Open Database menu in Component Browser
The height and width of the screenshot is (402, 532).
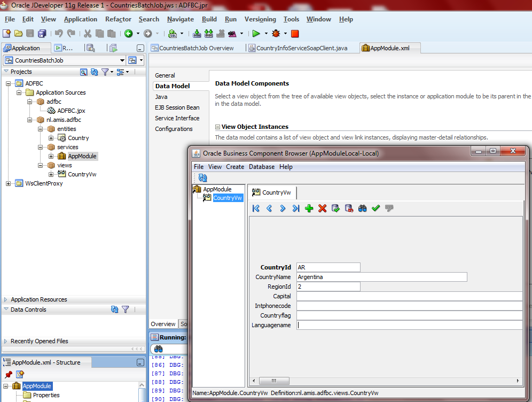(x=261, y=167)
